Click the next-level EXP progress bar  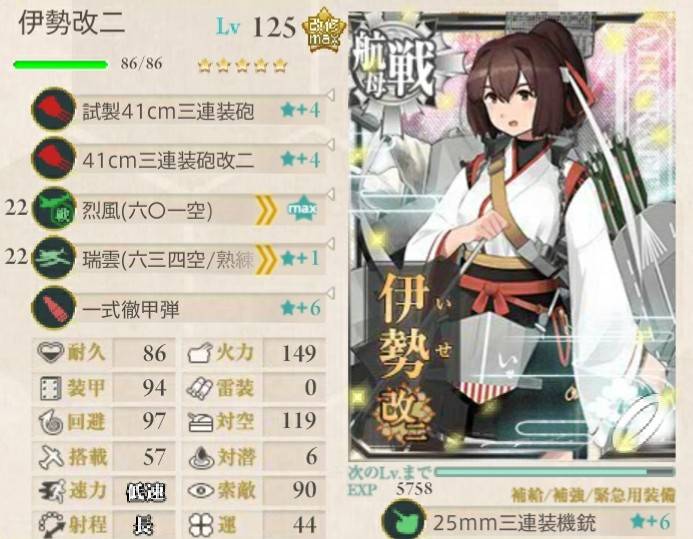click(x=555, y=472)
